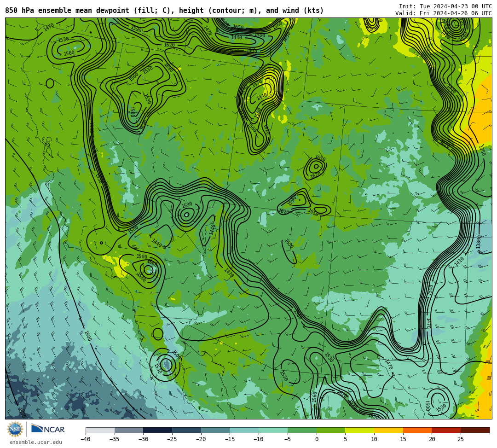Click the 1380 height contour label
The width and height of the screenshot is (497, 448).
tap(478, 243)
